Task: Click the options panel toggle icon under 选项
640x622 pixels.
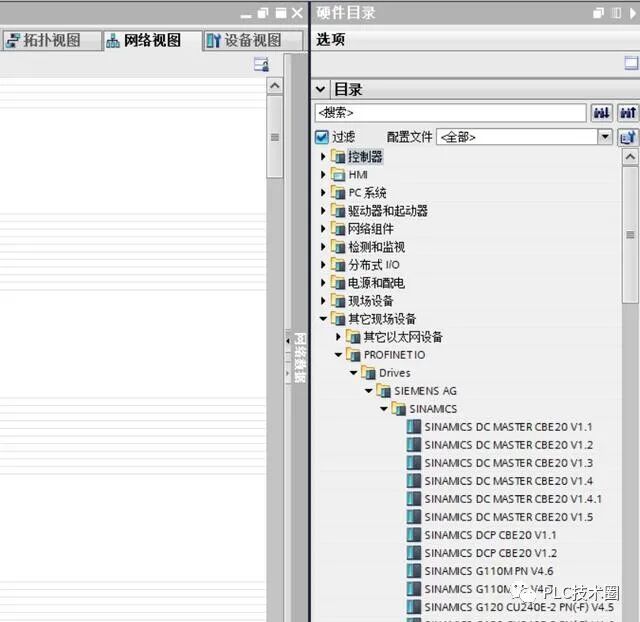Action: 631,63
